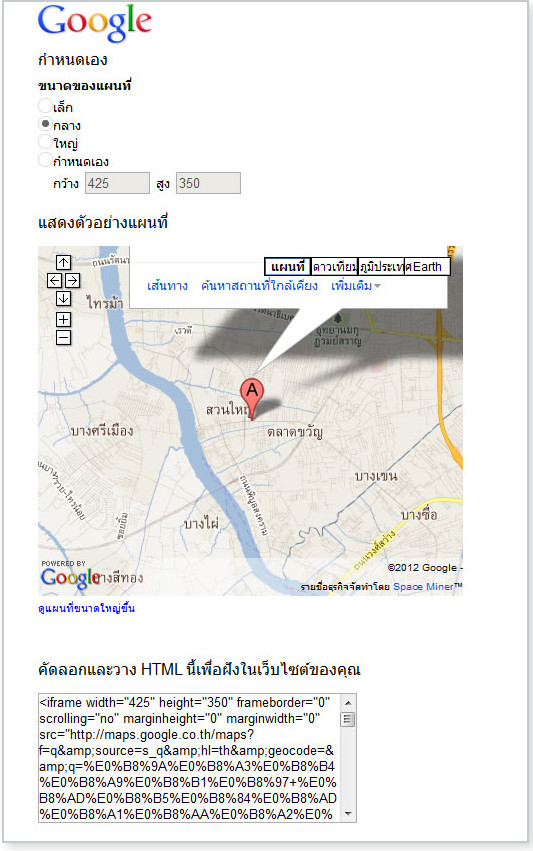The height and width of the screenshot is (851, 533).
Task: Click the embed code scrollbar down arrow
Action: [x=348, y=814]
